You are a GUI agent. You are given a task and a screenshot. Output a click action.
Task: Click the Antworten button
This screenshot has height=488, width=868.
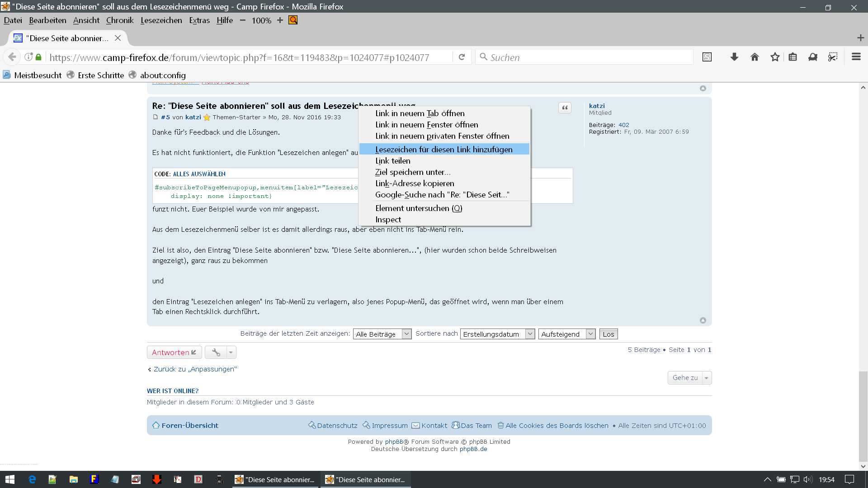pos(174,352)
